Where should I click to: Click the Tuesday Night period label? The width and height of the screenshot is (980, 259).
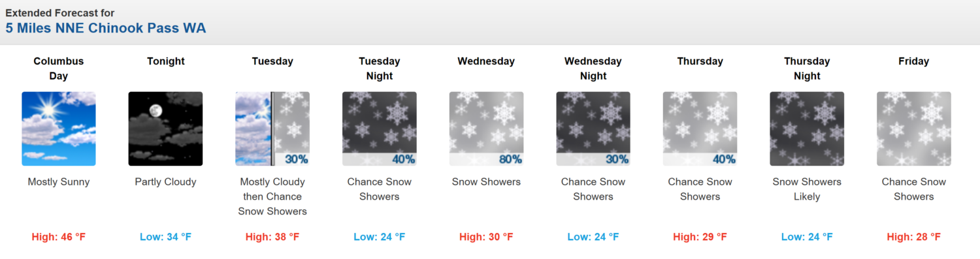point(380,69)
